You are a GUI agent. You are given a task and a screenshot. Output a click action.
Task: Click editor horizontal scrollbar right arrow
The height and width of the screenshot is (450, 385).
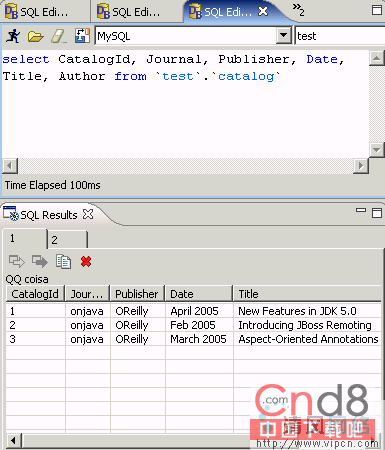pos(361,166)
